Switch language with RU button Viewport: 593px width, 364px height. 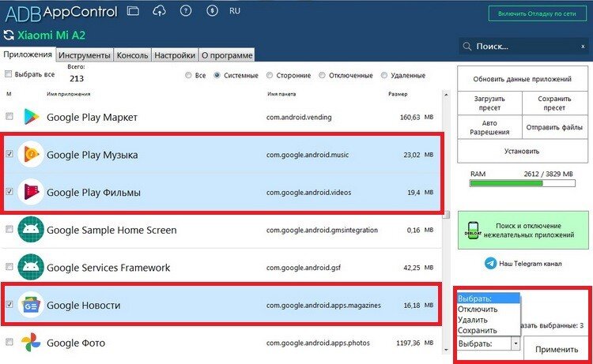(235, 11)
